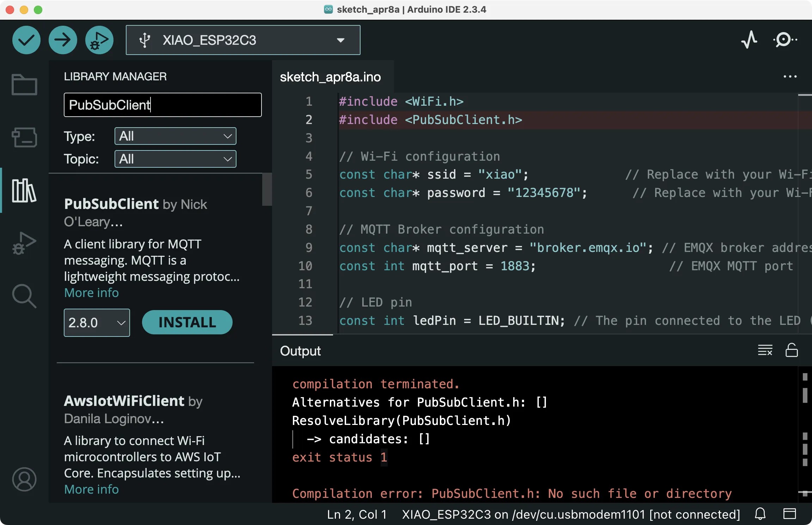The height and width of the screenshot is (525, 812).
Task: Open the Search sidebar icon
Action: 24,296
